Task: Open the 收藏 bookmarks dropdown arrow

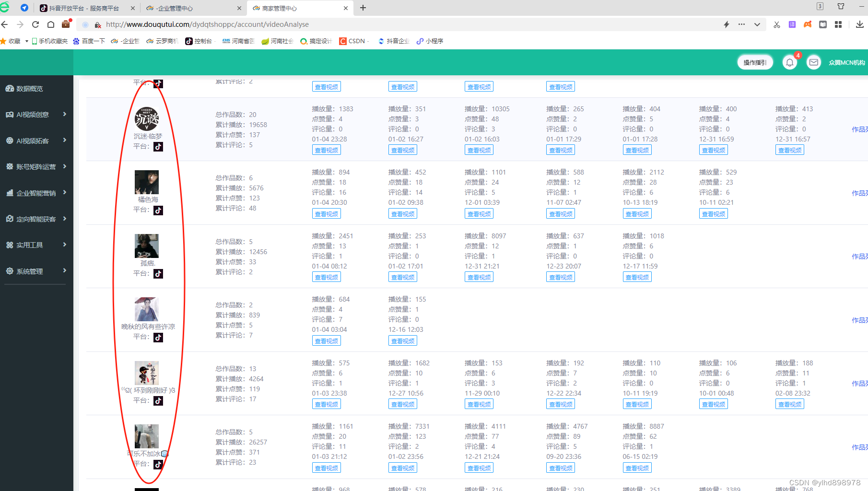Action: pos(27,41)
